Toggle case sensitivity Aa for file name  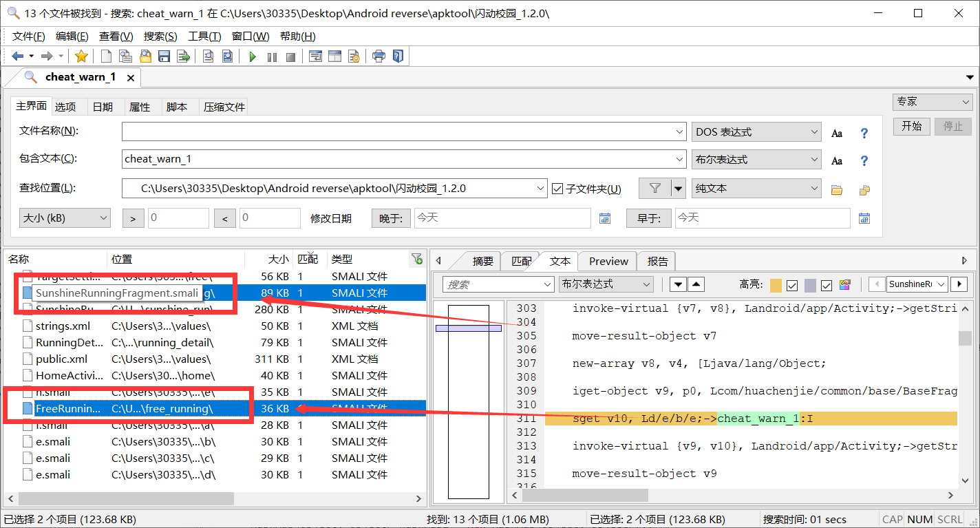(x=837, y=133)
